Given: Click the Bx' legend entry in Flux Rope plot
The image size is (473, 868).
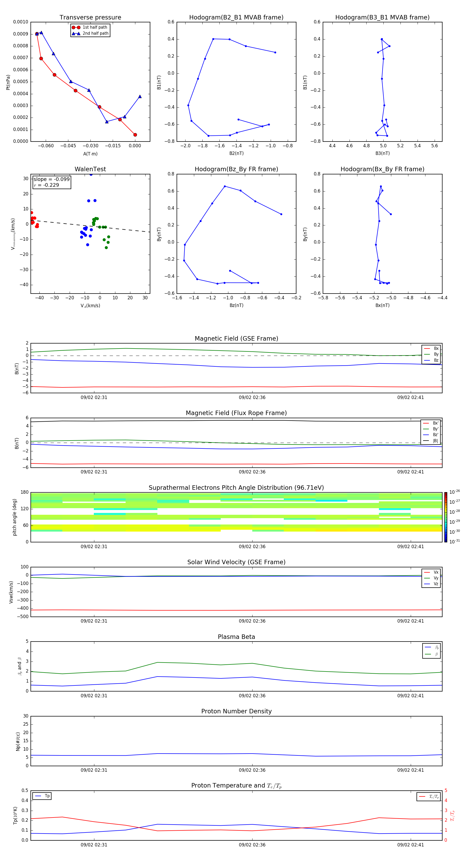Looking at the screenshot, I should [x=431, y=423].
